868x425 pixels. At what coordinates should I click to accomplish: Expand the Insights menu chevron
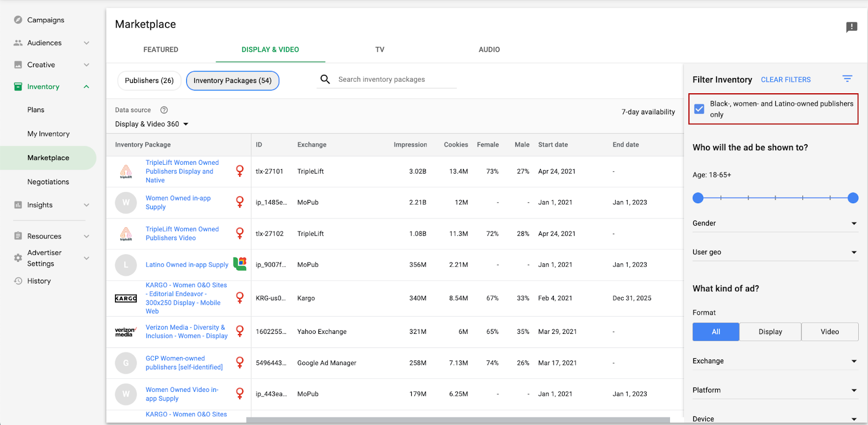86,205
